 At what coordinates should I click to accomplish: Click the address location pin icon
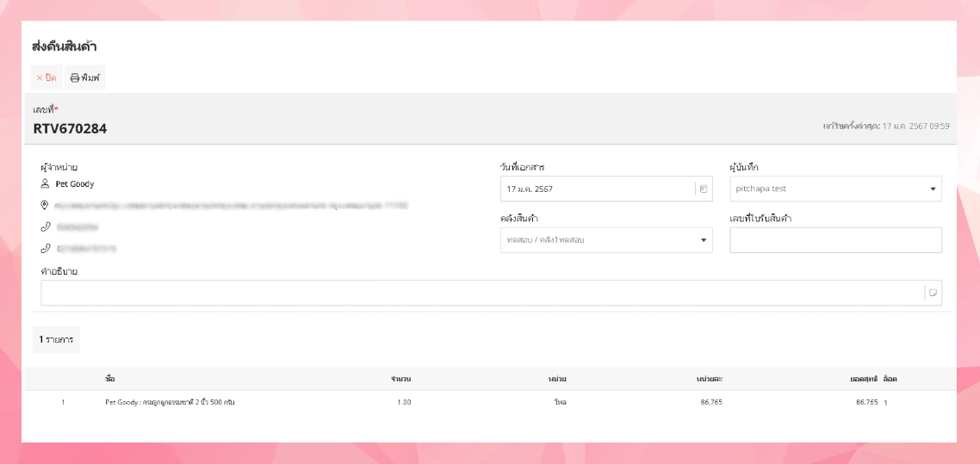pos(45,206)
